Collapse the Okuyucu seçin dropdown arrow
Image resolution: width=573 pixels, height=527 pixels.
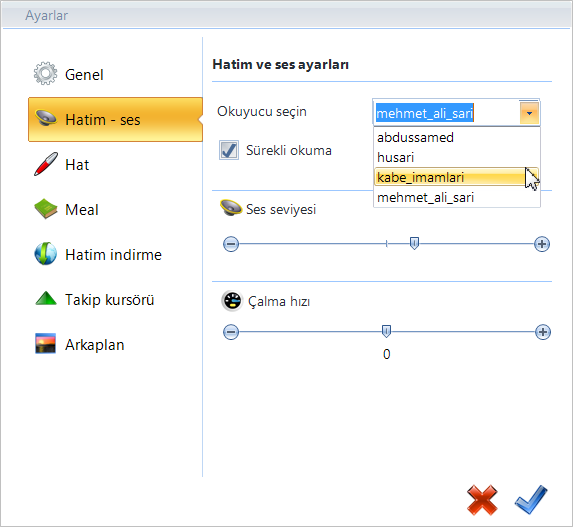pyautogui.click(x=529, y=113)
